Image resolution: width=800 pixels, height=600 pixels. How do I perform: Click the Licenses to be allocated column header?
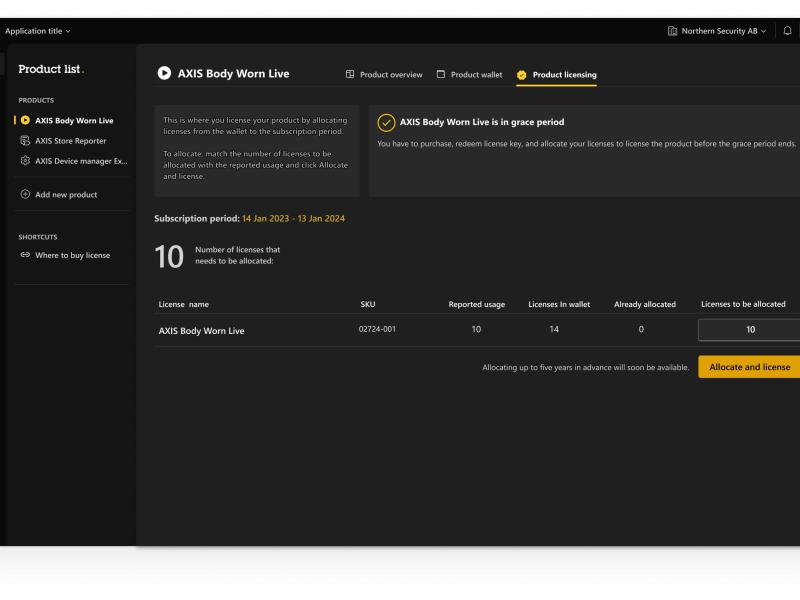pyautogui.click(x=743, y=304)
